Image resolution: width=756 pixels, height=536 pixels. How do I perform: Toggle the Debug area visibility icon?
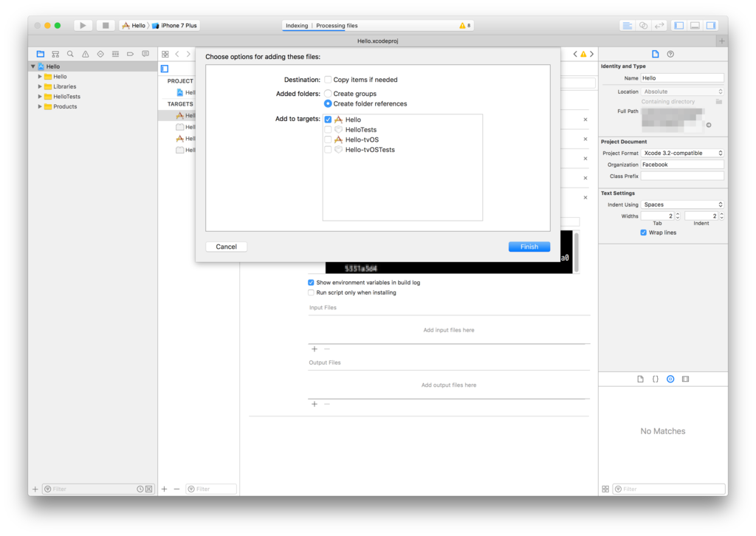click(x=695, y=26)
